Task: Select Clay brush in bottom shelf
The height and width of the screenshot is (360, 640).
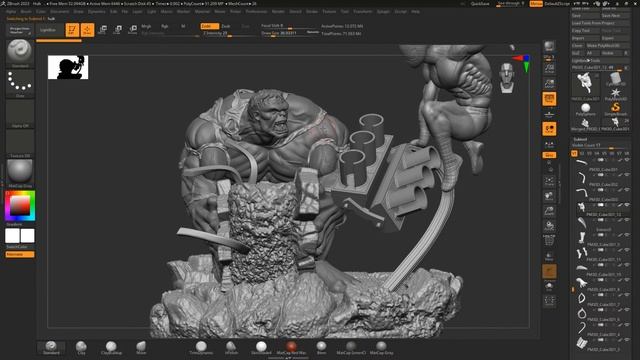Action: coord(81,348)
